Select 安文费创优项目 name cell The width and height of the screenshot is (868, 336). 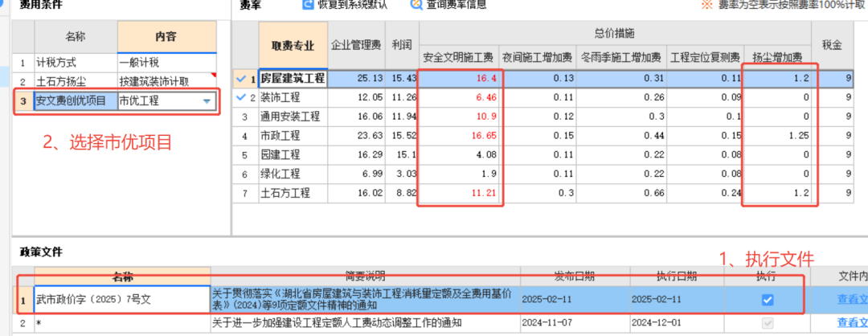76,101
